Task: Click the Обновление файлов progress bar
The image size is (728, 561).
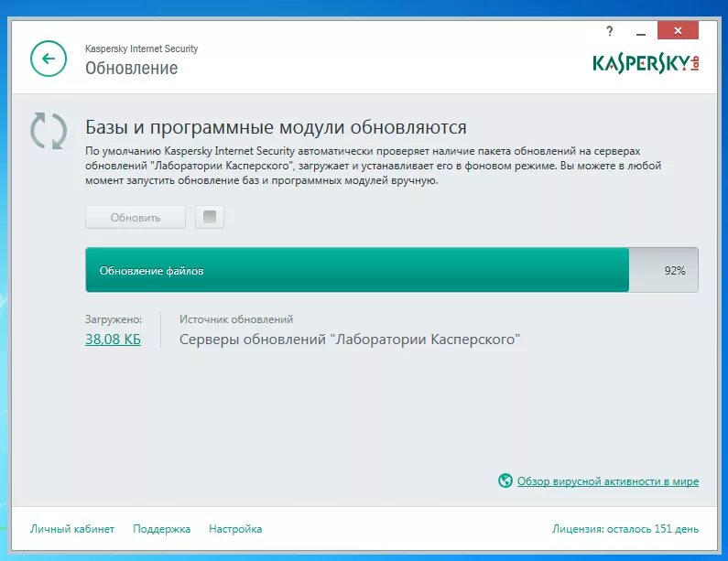Action: coord(391,270)
